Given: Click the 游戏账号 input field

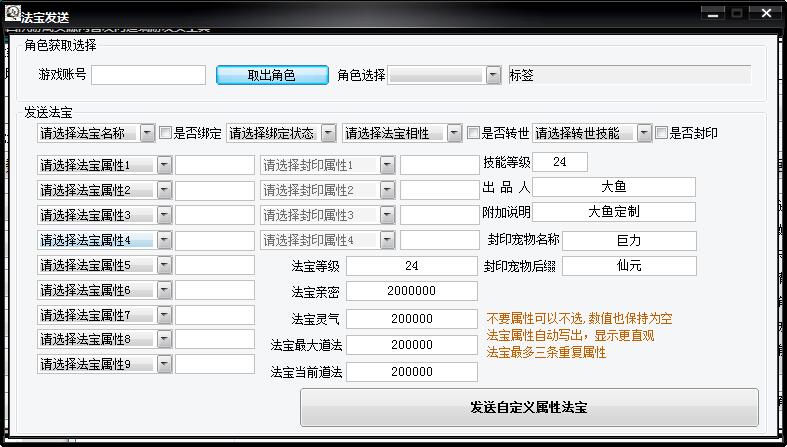Looking at the screenshot, I should click(x=148, y=75).
